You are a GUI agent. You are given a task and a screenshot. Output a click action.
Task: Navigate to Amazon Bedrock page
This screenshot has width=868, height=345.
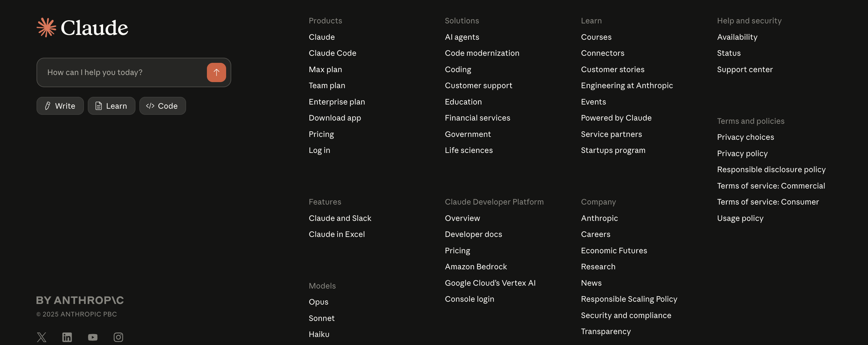click(475, 266)
